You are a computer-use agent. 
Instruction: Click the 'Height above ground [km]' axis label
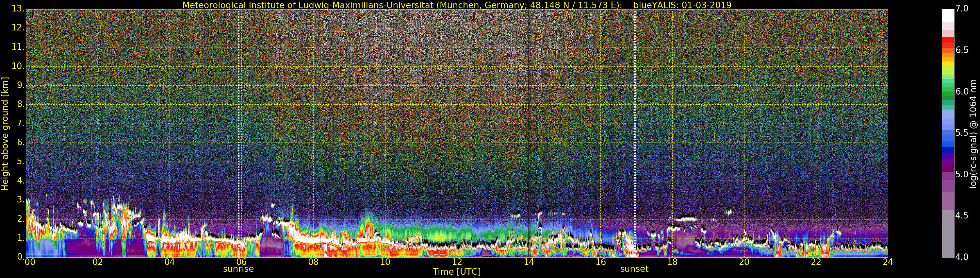(x=5, y=134)
